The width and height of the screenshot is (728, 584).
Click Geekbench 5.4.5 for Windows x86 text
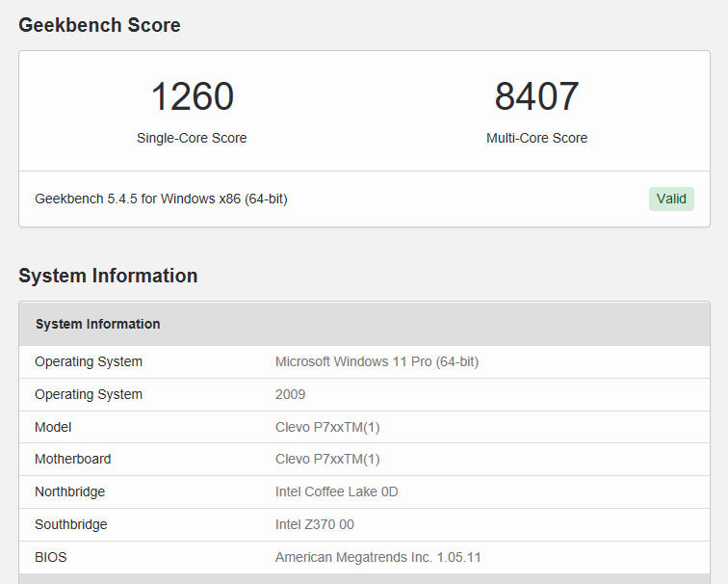click(x=161, y=199)
